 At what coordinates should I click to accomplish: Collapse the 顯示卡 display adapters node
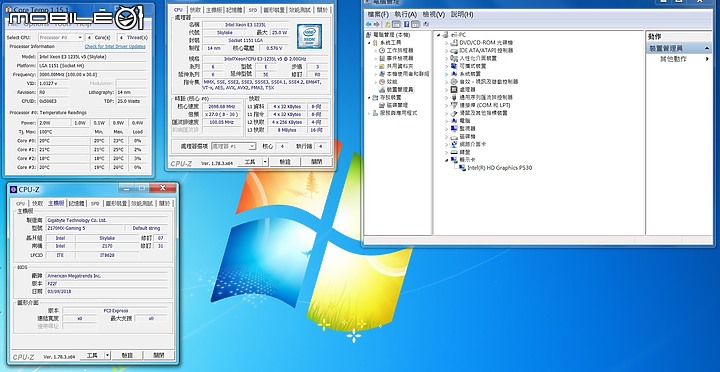[446, 160]
